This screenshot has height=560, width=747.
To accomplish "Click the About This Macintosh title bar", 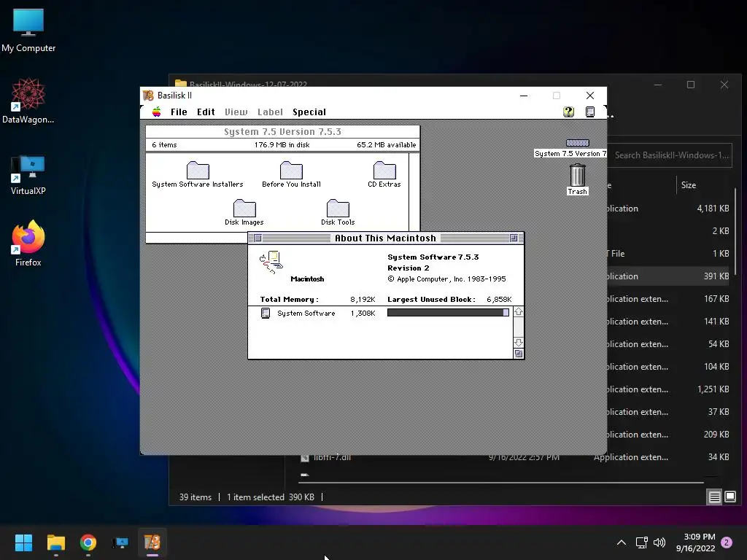I will (x=385, y=238).
